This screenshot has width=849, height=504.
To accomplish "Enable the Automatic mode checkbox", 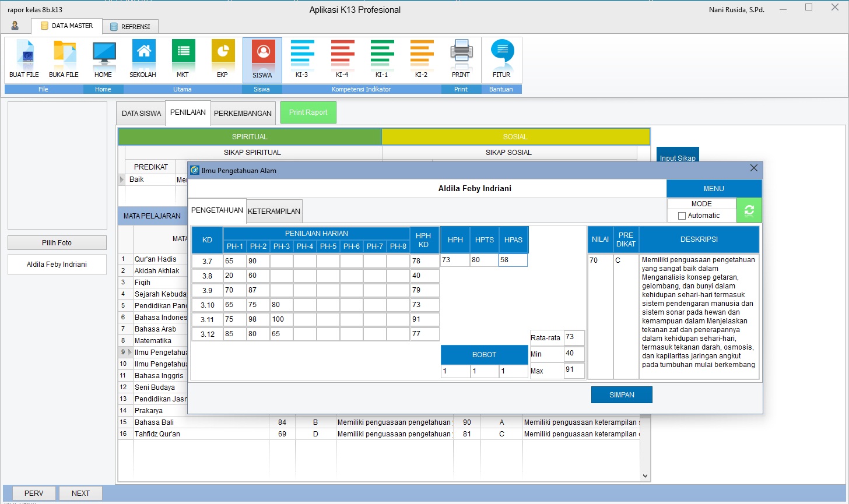I will 682,216.
